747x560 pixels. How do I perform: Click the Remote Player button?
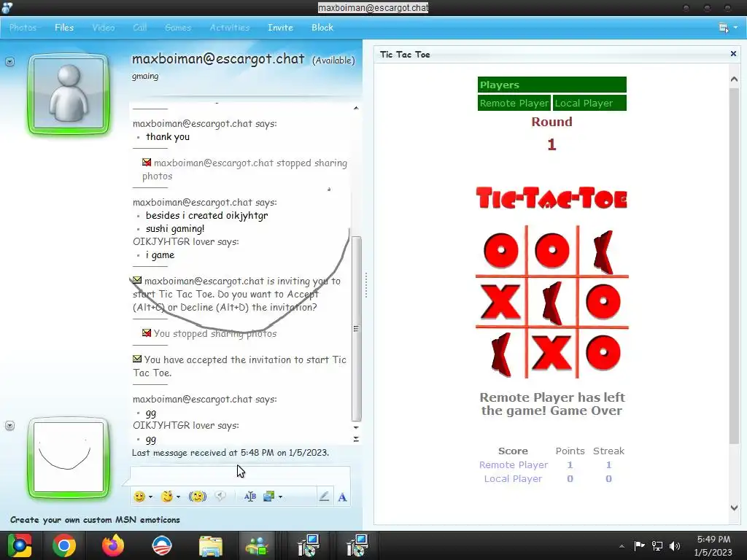pyautogui.click(x=514, y=103)
